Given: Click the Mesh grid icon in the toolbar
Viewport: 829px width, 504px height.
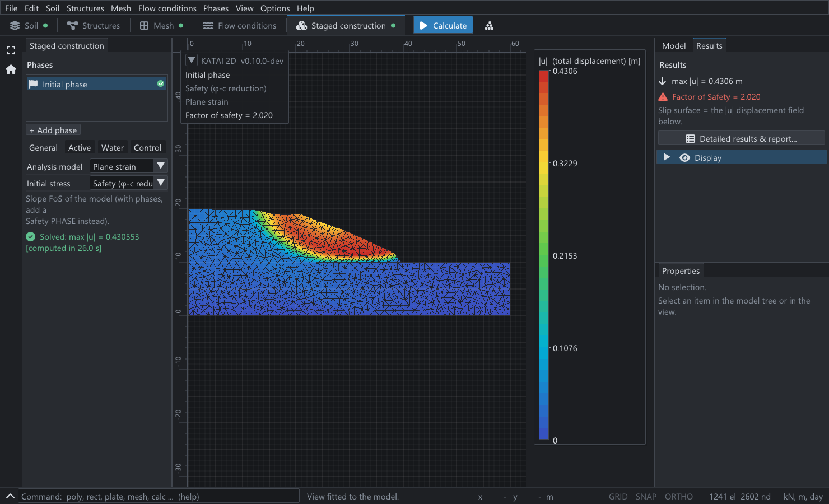Looking at the screenshot, I should click(x=144, y=26).
